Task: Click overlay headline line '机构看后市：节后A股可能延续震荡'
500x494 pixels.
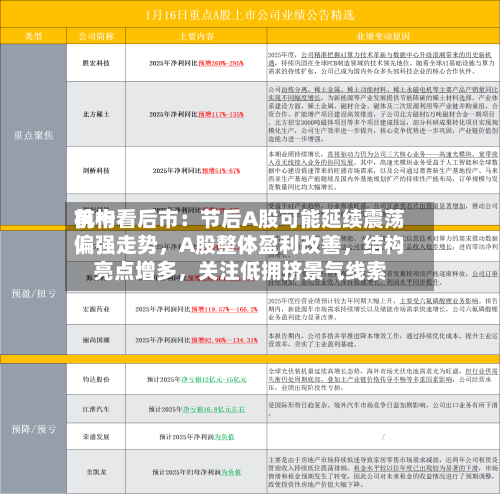Action: point(239,219)
